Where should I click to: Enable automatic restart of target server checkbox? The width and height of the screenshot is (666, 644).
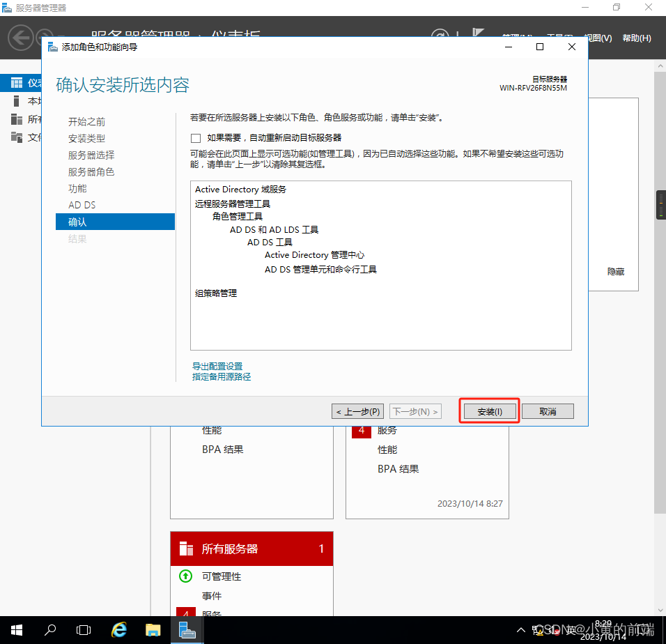(196, 138)
